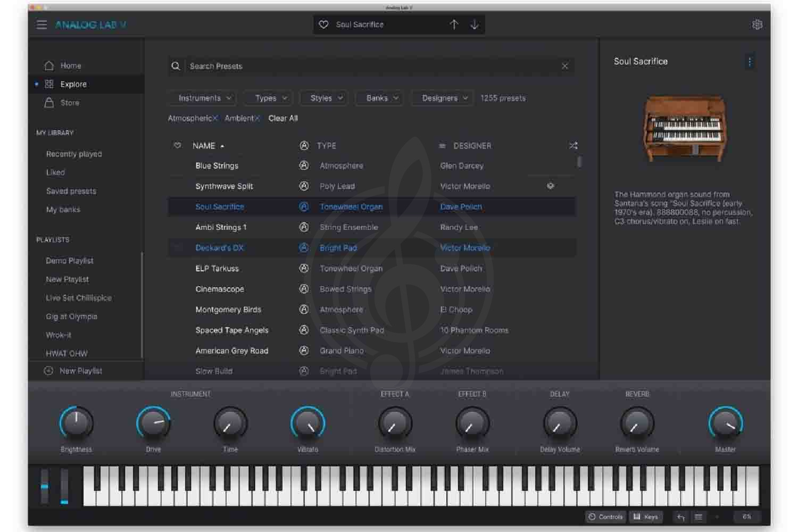
Task: Go to previous preset with up arrow
Action: [x=454, y=24]
